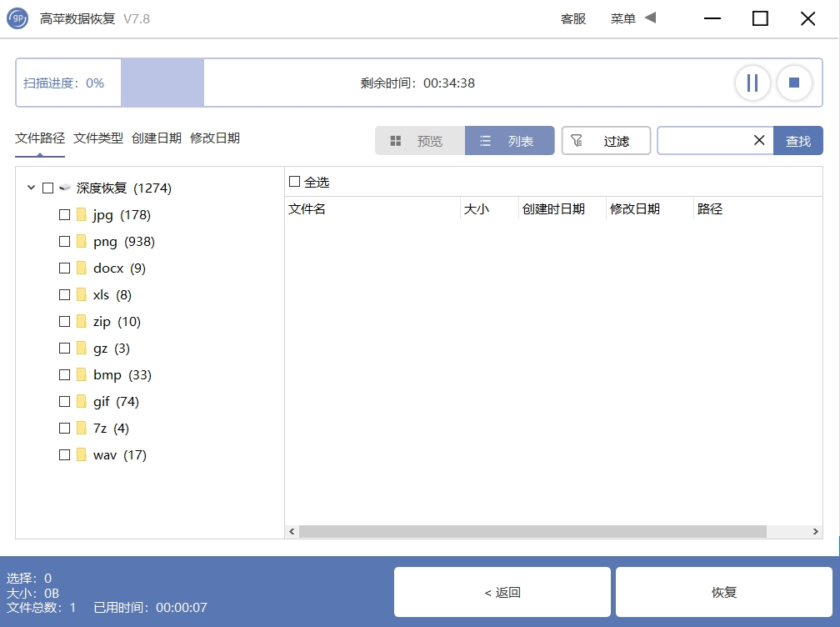Enable the 深度恢复 root checkbox
Image resolution: width=840 pixels, height=627 pixels.
tap(47, 188)
